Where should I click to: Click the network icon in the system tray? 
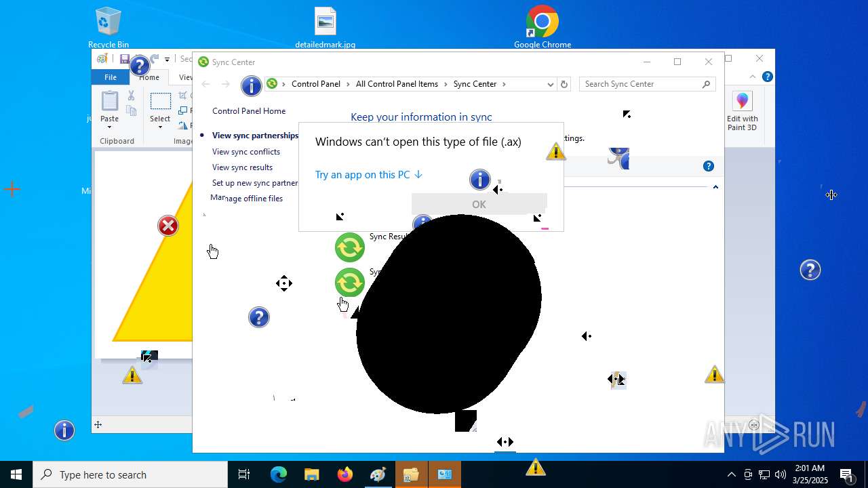click(764, 474)
